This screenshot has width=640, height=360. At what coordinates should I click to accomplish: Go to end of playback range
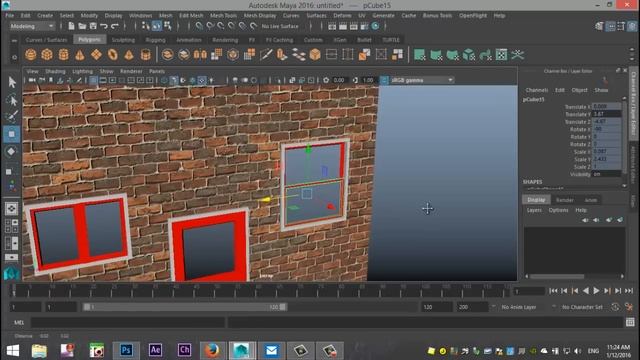(x=629, y=291)
